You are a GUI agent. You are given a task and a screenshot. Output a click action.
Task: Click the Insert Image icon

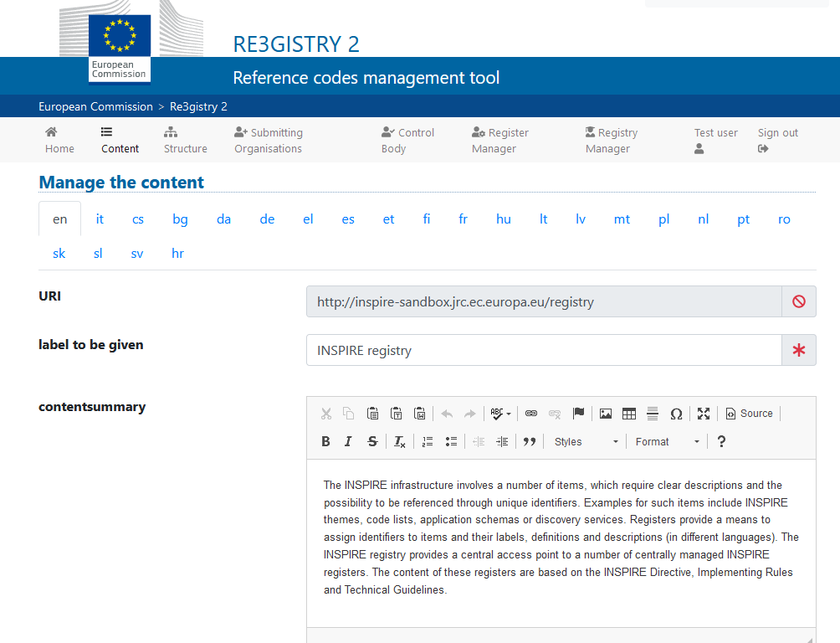click(606, 414)
